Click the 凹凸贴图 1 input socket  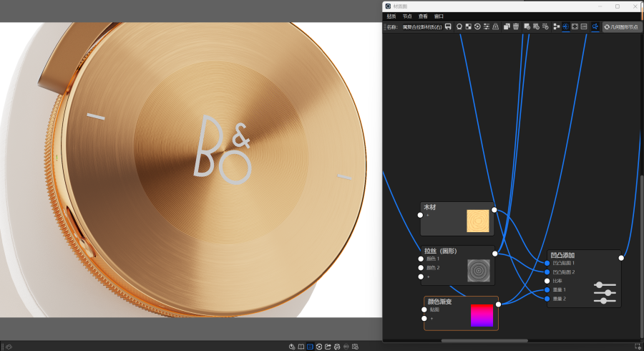click(547, 263)
